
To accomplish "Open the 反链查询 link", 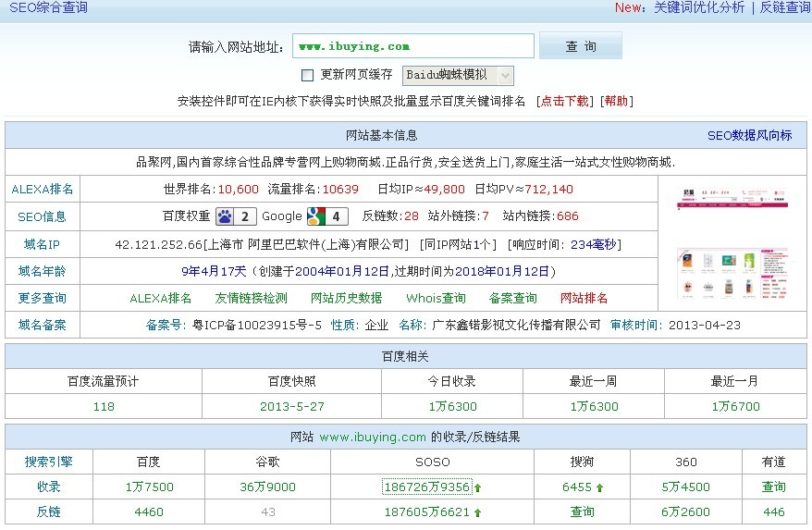I will [x=785, y=7].
